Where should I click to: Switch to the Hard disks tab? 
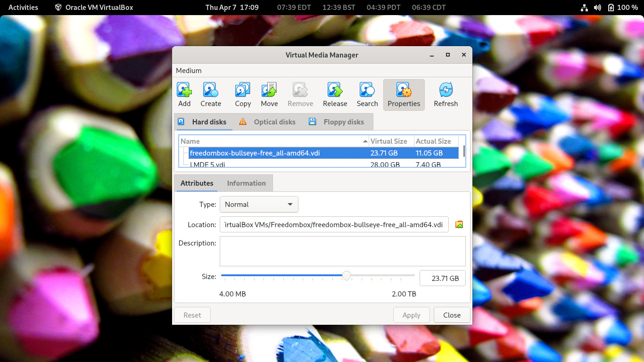[203, 122]
